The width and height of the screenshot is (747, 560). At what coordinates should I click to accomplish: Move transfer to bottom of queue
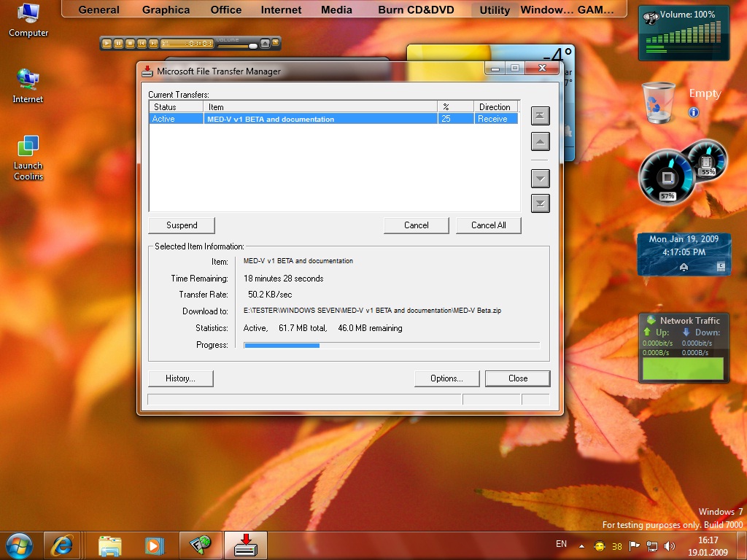541,203
